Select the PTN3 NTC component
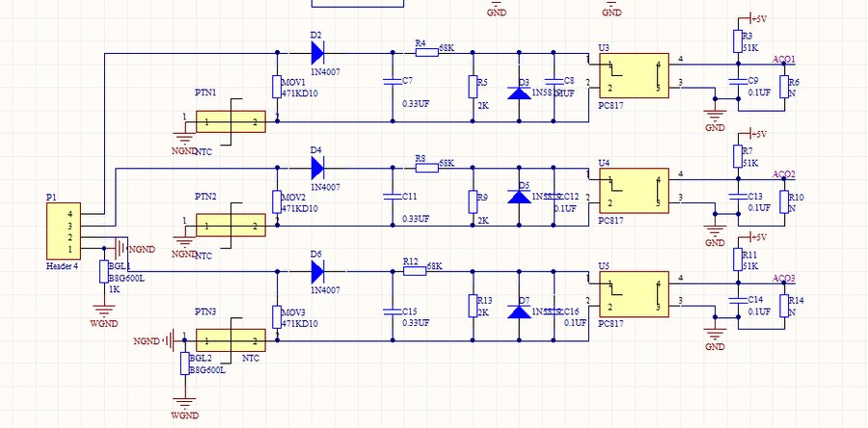The height and width of the screenshot is (428, 868). click(231, 340)
